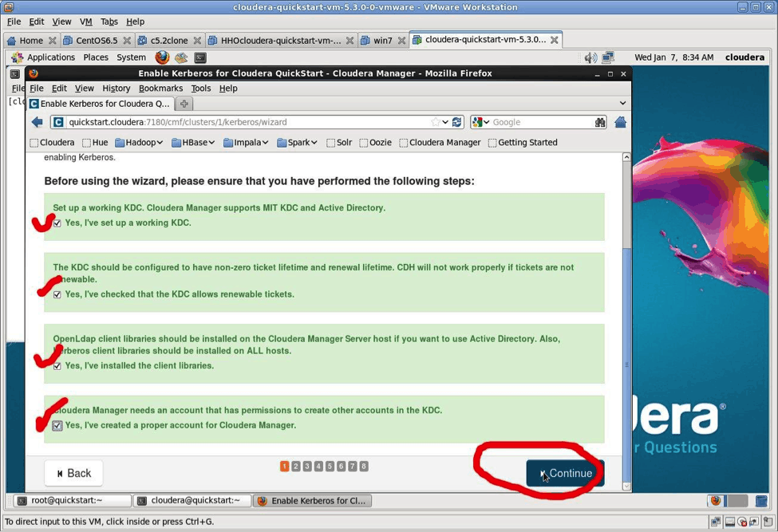Go to previous step with Back button
The width and height of the screenshot is (778, 532).
tap(73, 473)
